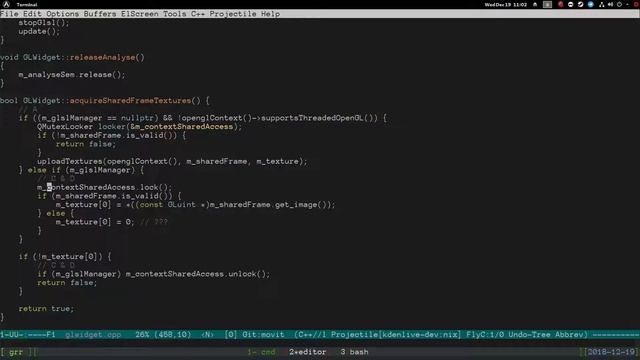Click the white no-entry tray icon
The image size is (640, 360).
(x=571, y=4)
